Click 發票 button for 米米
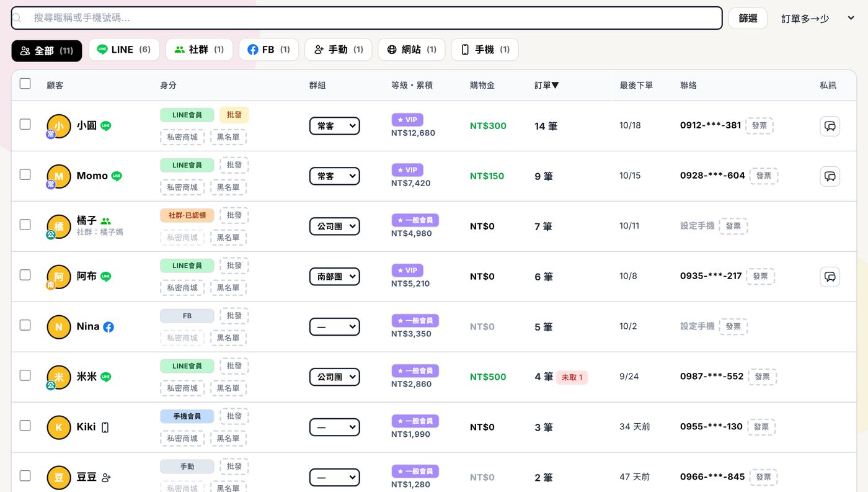 pos(762,377)
